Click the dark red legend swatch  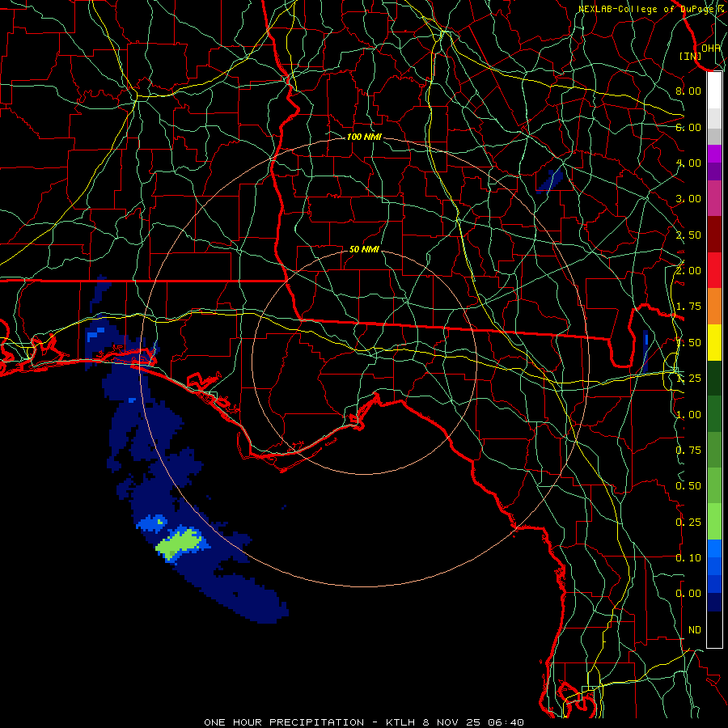pyautogui.click(x=714, y=235)
